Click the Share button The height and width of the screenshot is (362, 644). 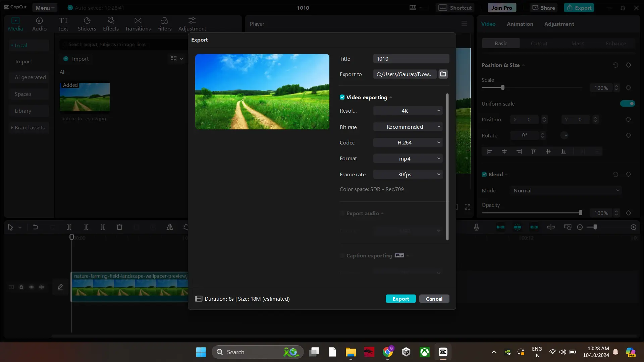pos(544,8)
